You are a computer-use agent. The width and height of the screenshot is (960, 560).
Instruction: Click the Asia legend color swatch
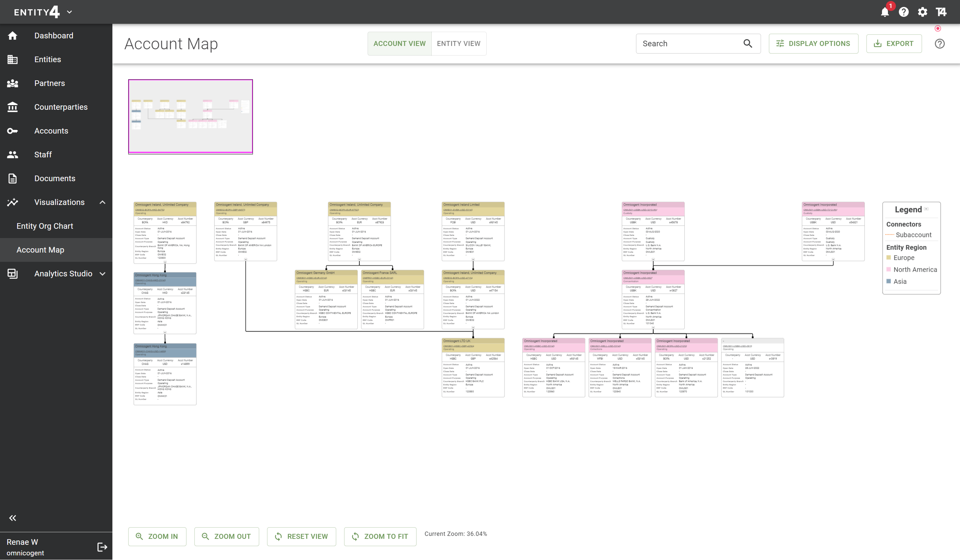(x=889, y=281)
